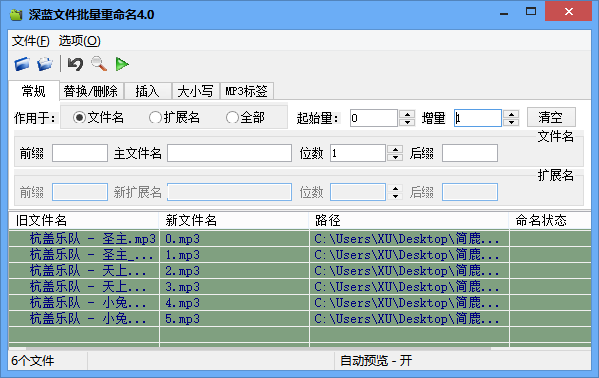The width and height of the screenshot is (599, 378).
Task: Click the file name 后缀 input field
Action: point(470,153)
